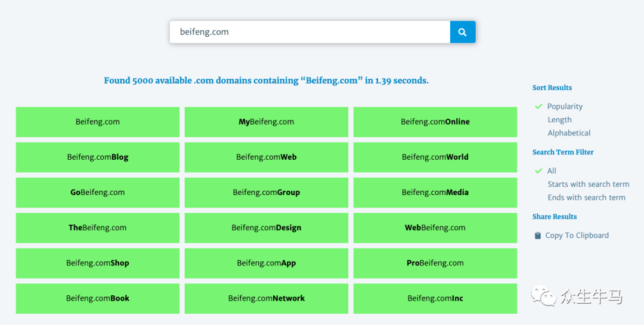Pick the GoBeifeng.com domain result
644x325 pixels.
[x=98, y=193]
